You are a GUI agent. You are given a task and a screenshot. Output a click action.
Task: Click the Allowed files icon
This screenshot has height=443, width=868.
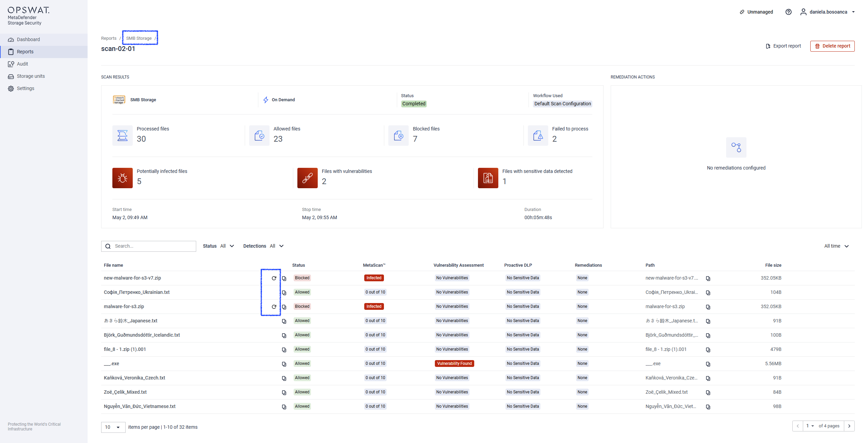click(x=259, y=135)
